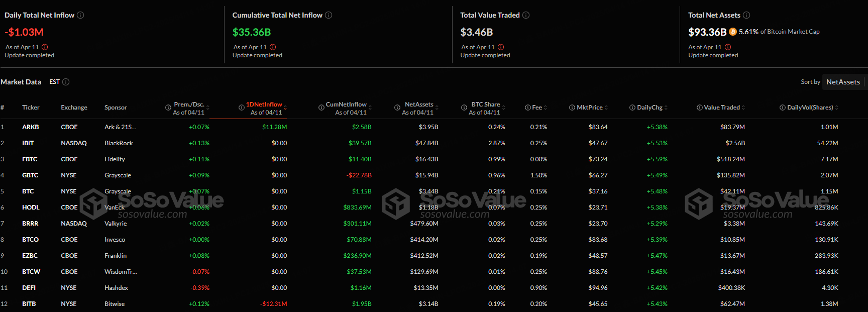
Task: Click info icon beside Total Net Assets
Action: coord(746,15)
